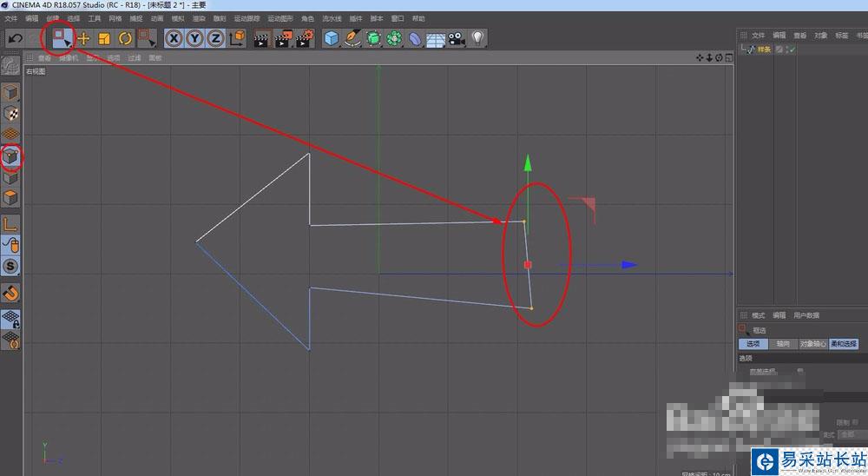The image size is (868, 476).
Task: Toggle the Tweak mode mouse icon
Action: tap(10, 244)
